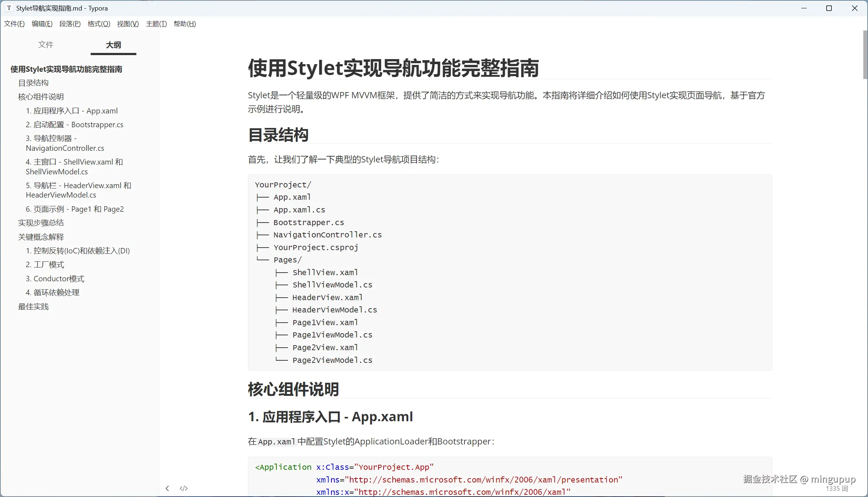The image size is (868, 497).
Task: Toggle source code mode icon
Action: pos(184,488)
